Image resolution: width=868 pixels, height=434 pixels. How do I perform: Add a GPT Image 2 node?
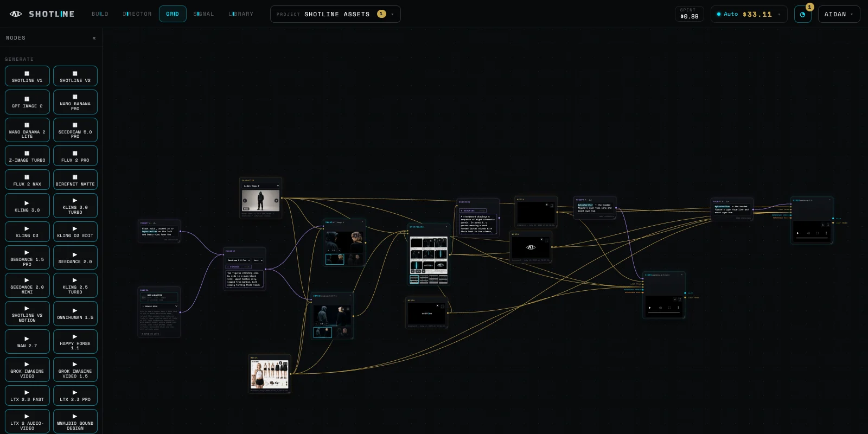(27, 101)
